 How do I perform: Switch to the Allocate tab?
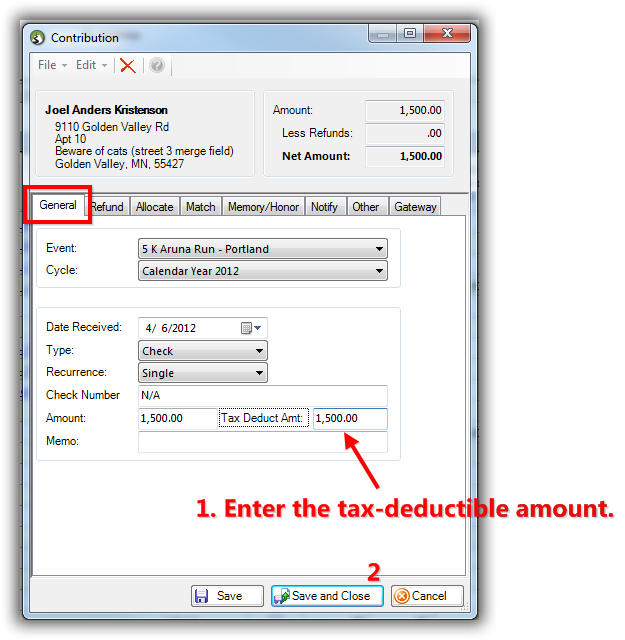pos(155,207)
